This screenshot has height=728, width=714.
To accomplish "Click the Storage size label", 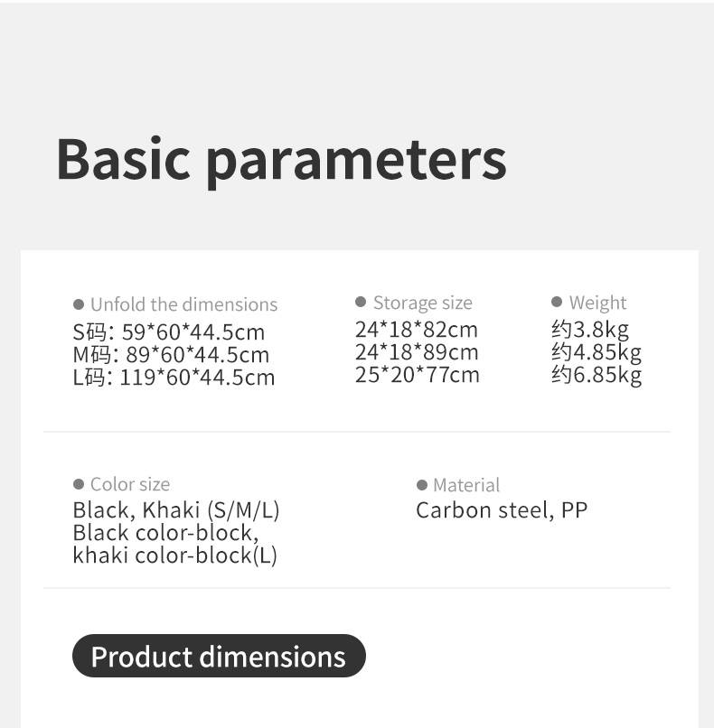I will pyautogui.click(x=422, y=303).
